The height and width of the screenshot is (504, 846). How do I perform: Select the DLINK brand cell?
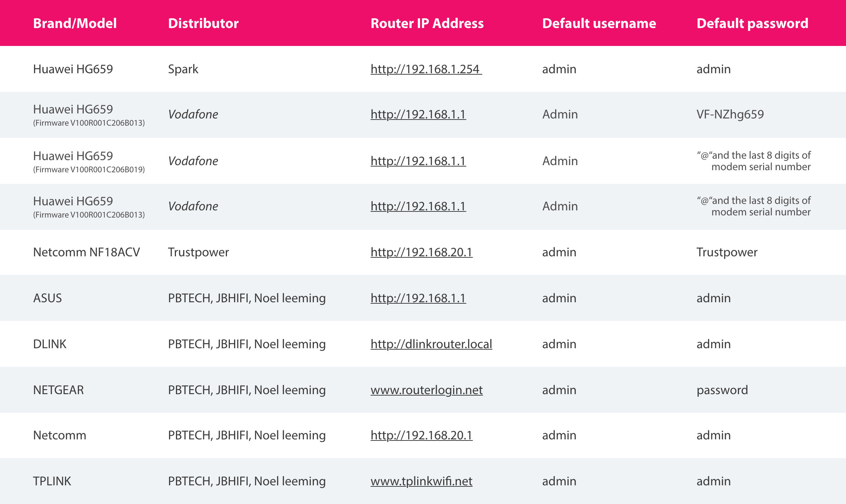pyautogui.click(x=50, y=344)
